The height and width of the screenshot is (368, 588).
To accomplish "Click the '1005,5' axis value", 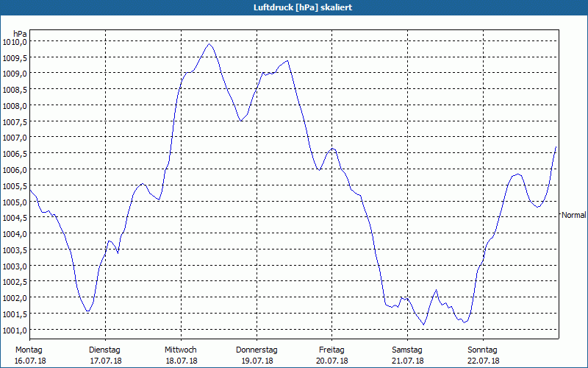I will [15, 186].
